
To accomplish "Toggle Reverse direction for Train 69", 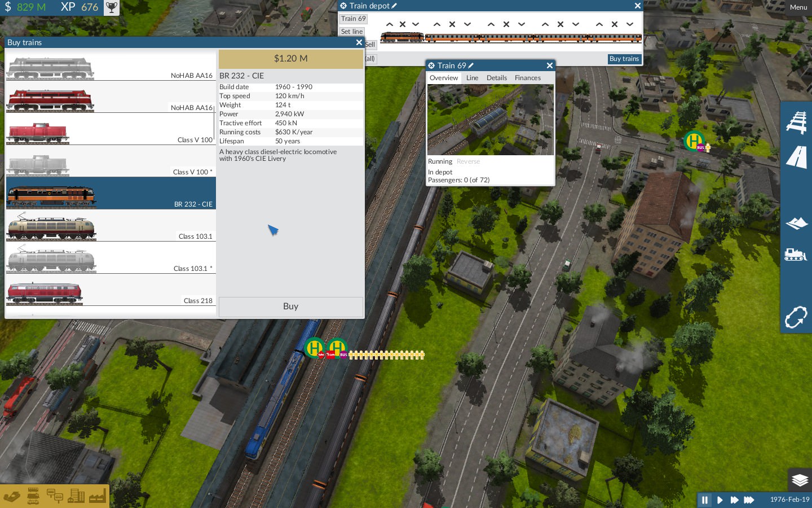I will 468,161.
